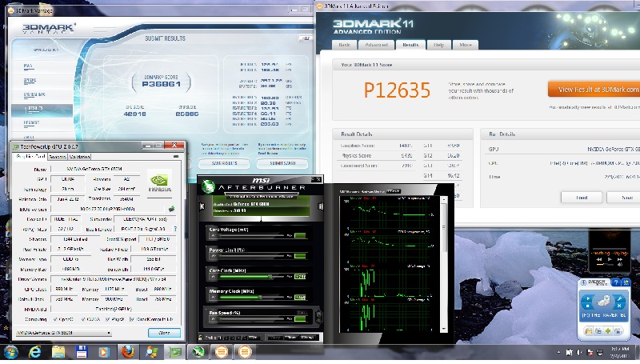Open the Action Center flag in the tray

point(590,352)
